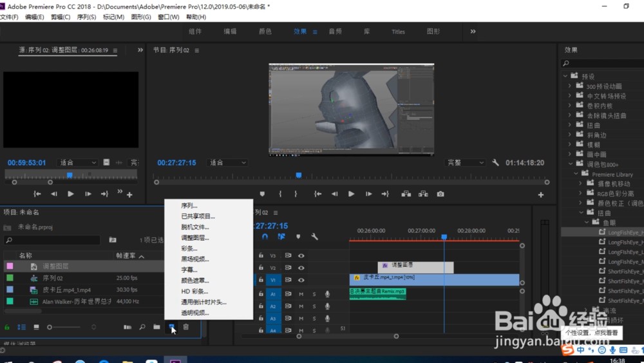Toggle sync lock for V3 track
The width and height of the screenshot is (644, 363).
[289, 256]
